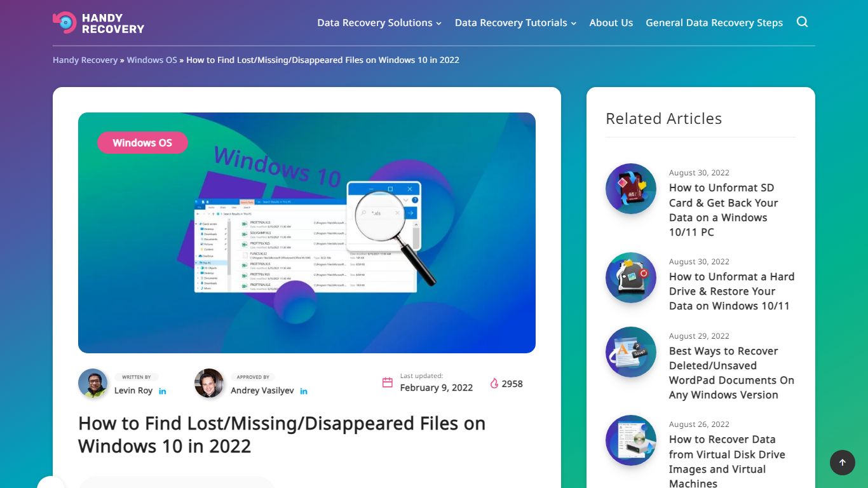This screenshot has width=868, height=488.
Task: Click the calendar icon beside Last updated
Action: point(388,383)
